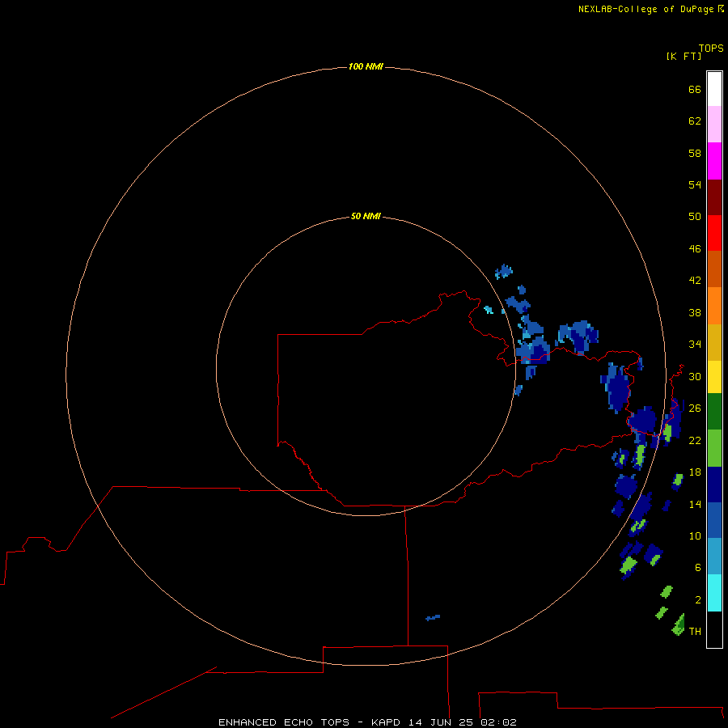
Task: Select the cyan 10 kft swatch
Action: point(714,593)
